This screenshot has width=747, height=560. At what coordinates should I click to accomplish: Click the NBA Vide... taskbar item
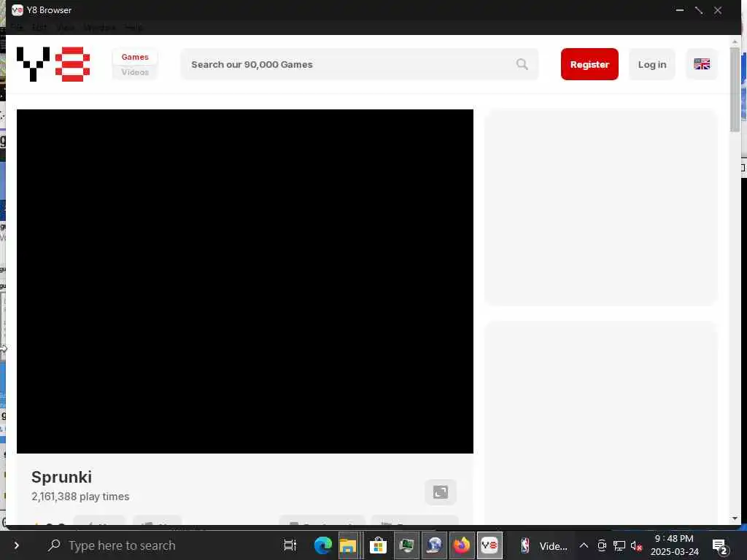(x=543, y=545)
